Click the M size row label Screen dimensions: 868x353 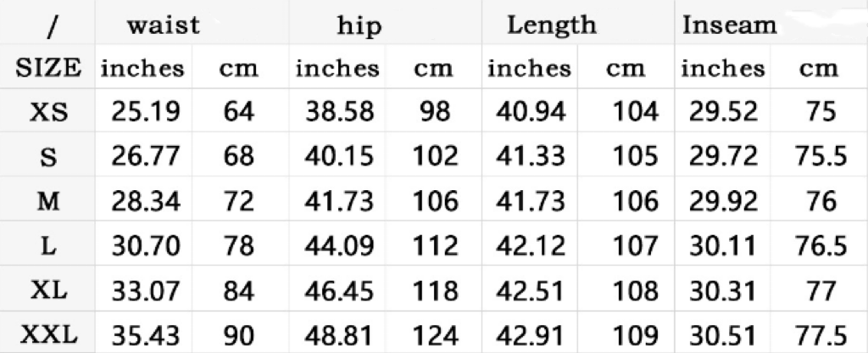click(48, 201)
